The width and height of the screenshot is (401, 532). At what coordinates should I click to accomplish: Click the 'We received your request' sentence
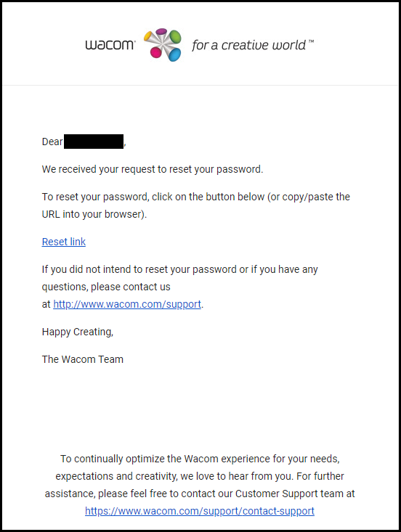tap(153, 169)
